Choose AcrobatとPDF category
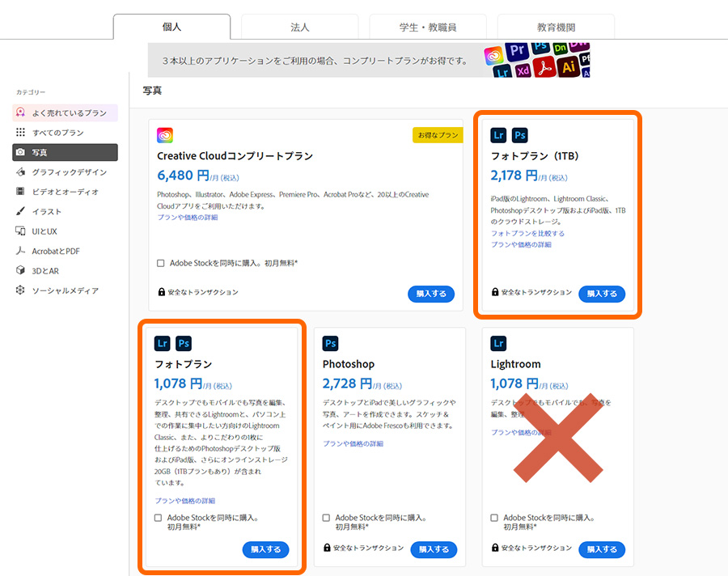Image resolution: width=728 pixels, height=576 pixels. [x=65, y=252]
